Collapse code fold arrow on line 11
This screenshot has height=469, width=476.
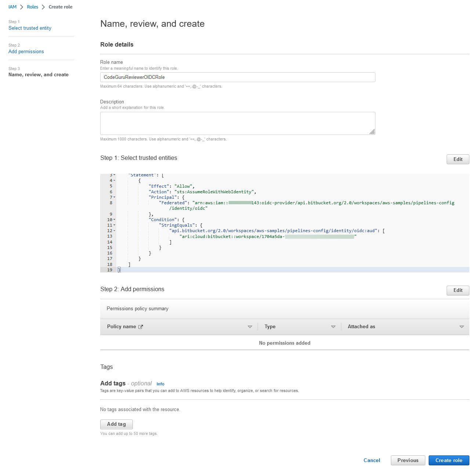click(114, 225)
